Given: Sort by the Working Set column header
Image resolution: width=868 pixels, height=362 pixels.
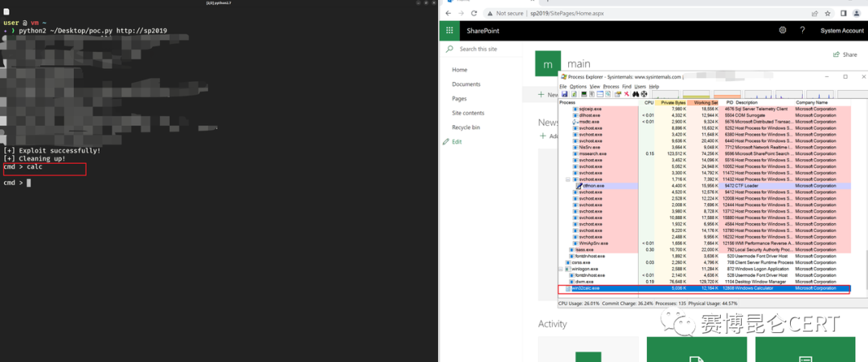Looking at the screenshot, I should click(x=703, y=102).
